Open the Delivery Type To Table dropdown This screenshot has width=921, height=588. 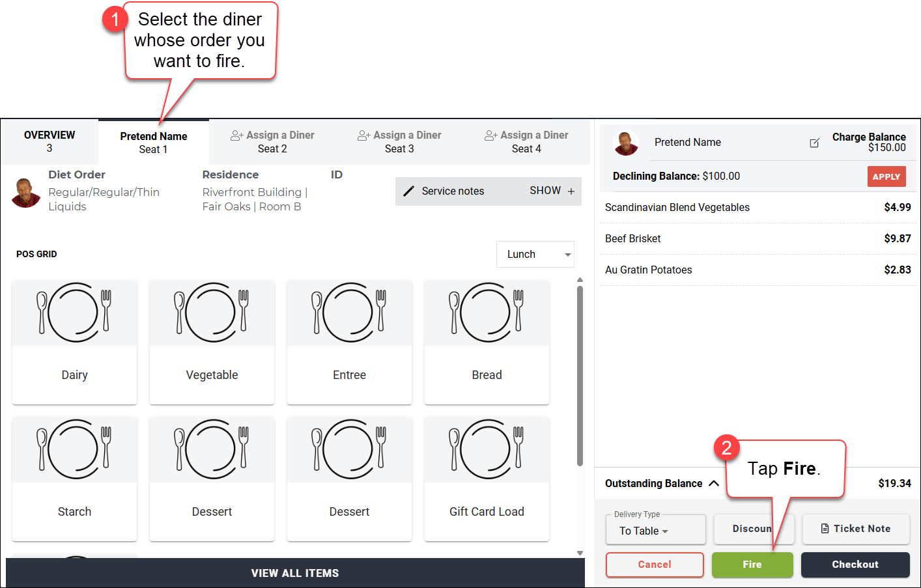click(x=655, y=530)
